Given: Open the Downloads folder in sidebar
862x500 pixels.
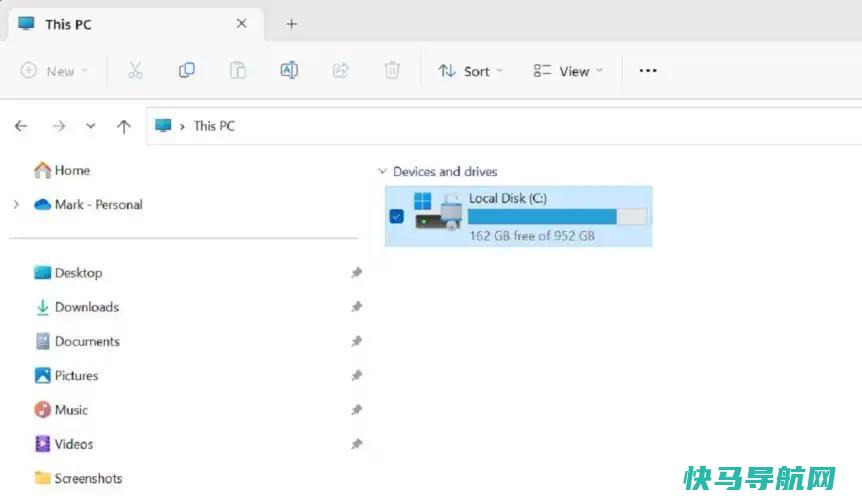Looking at the screenshot, I should pos(76,307).
